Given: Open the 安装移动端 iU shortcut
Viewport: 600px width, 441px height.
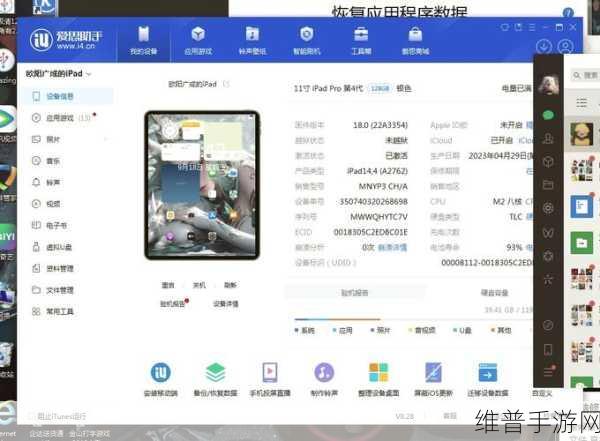Looking at the screenshot, I should click(161, 379).
